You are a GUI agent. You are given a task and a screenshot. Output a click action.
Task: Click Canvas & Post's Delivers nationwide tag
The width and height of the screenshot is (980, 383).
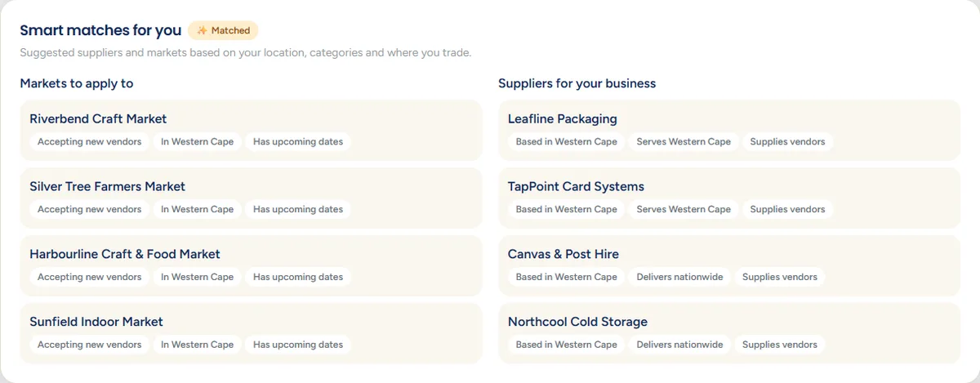679,277
